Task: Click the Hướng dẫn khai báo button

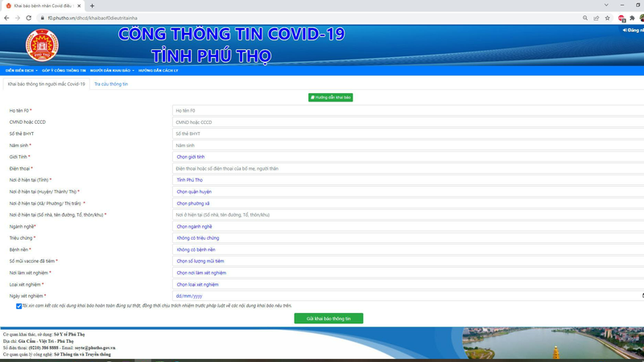Action: click(x=330, y=97)
